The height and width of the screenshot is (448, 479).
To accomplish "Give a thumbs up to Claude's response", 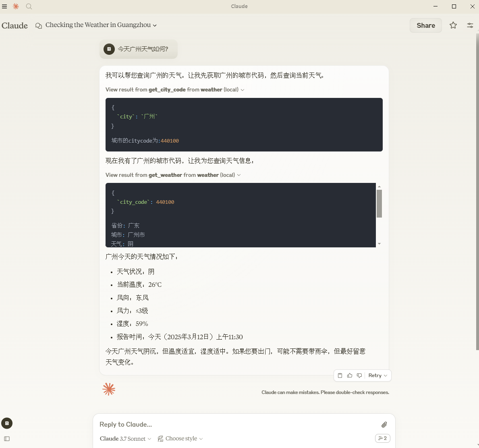I will 349,375.
